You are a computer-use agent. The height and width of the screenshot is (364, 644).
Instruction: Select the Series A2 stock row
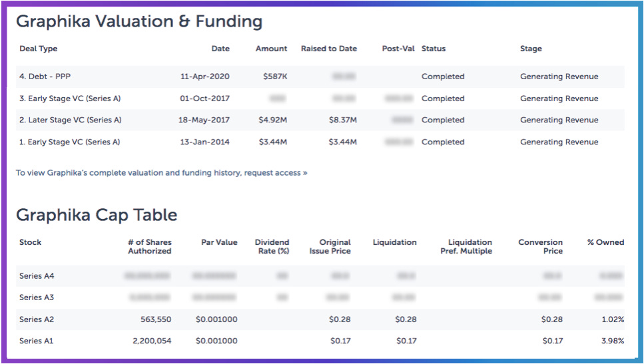pyautogui.click(x=320, y=319)
